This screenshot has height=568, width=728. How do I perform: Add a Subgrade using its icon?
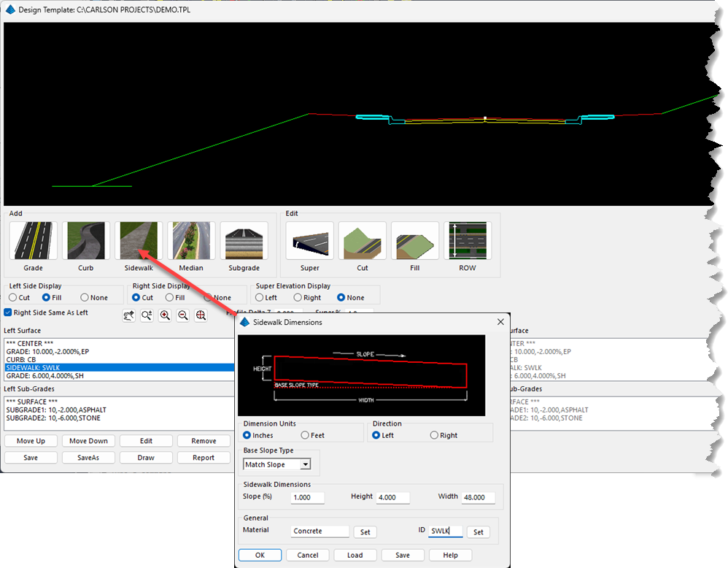point(244,242)
